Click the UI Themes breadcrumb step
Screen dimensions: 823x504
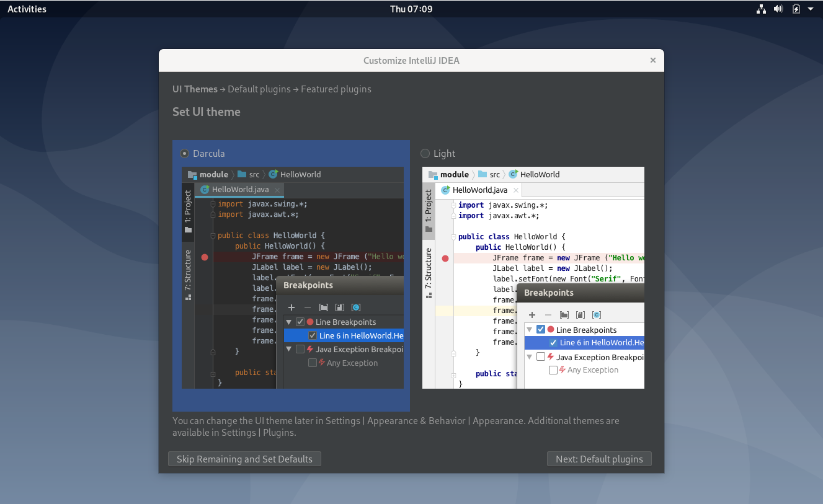(x=195, y=89)
